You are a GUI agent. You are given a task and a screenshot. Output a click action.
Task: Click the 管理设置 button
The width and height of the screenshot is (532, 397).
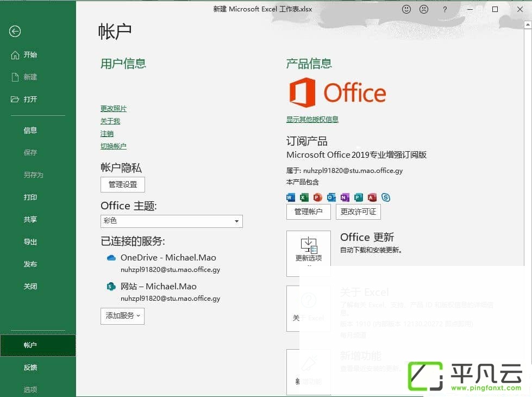click(x=122, y=184)
